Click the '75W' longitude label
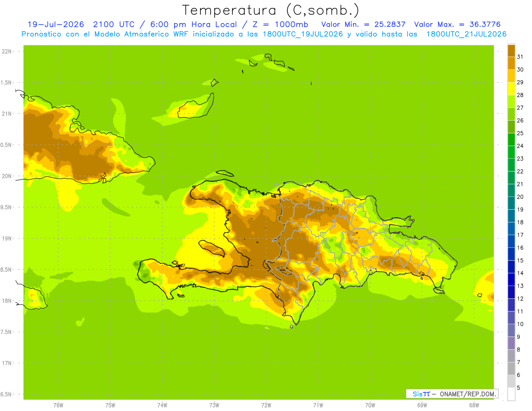Image resolution: width=532 pixels, height=411 pixels. pos(110,405)
